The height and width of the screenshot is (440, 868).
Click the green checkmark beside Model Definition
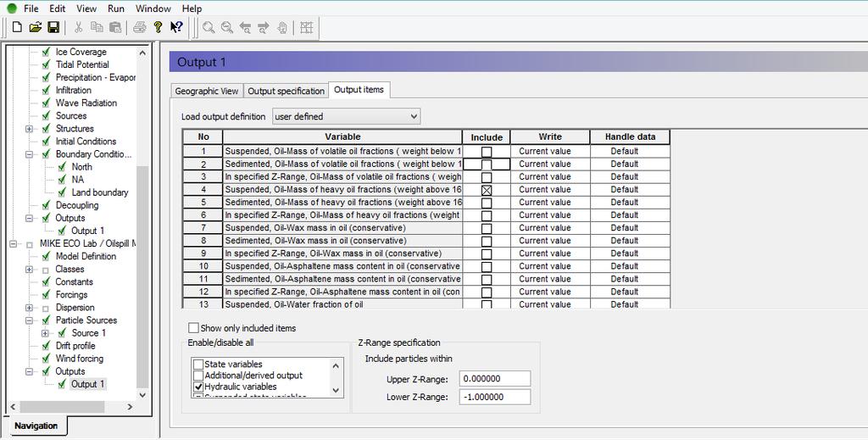pos(46,256)
